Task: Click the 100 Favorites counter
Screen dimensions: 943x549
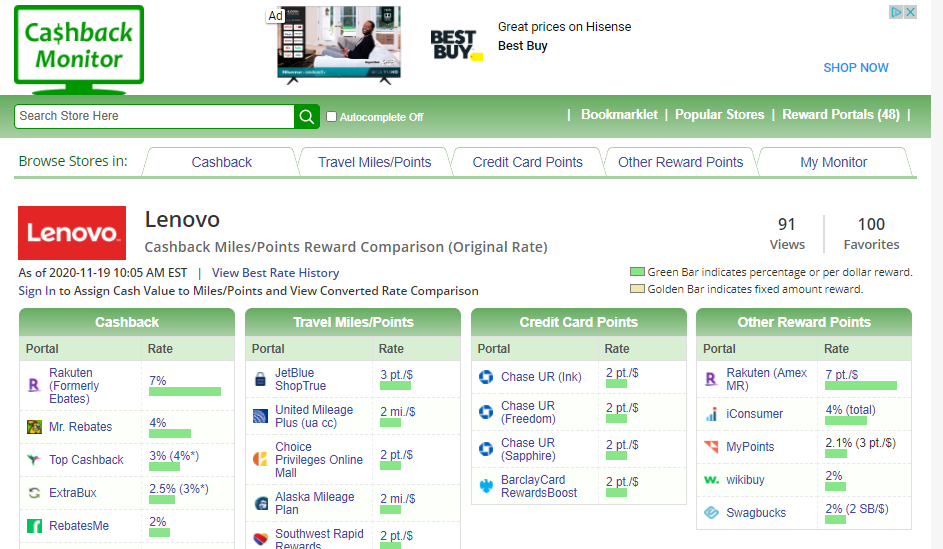Action: point(871,233)
